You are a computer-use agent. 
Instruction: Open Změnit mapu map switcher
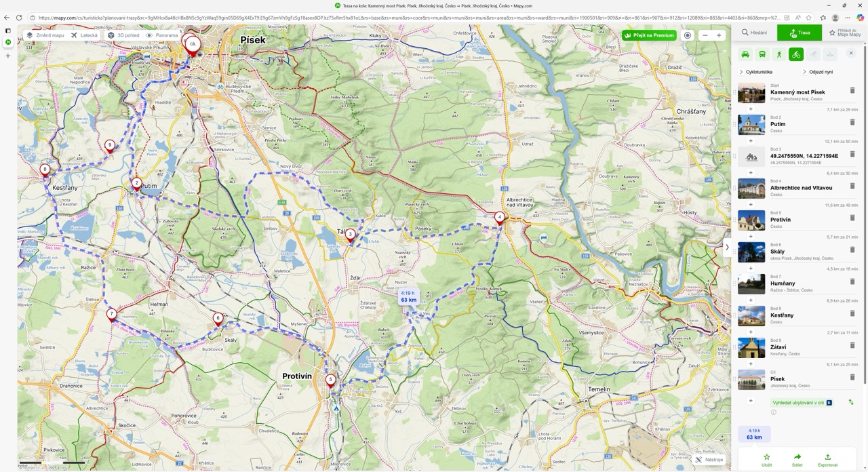[46, 35]
